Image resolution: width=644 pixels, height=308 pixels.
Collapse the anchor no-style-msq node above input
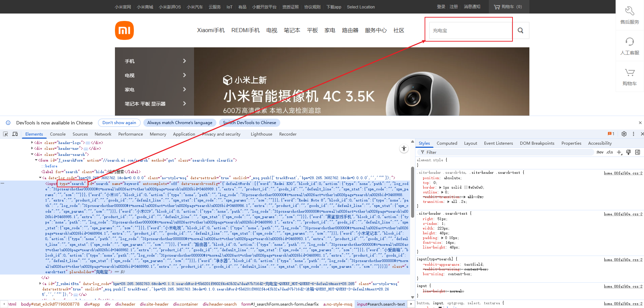(x=40, y=177)
